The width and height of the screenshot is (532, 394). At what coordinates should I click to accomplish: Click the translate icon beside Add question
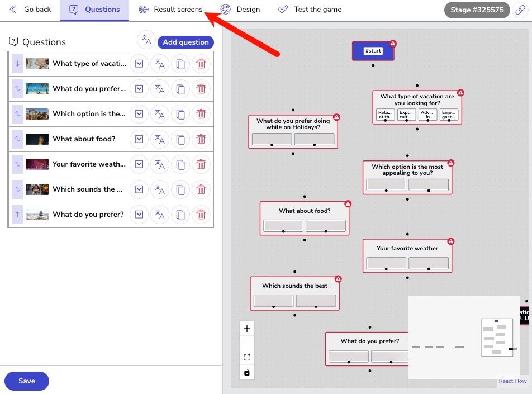coord(146,40)
